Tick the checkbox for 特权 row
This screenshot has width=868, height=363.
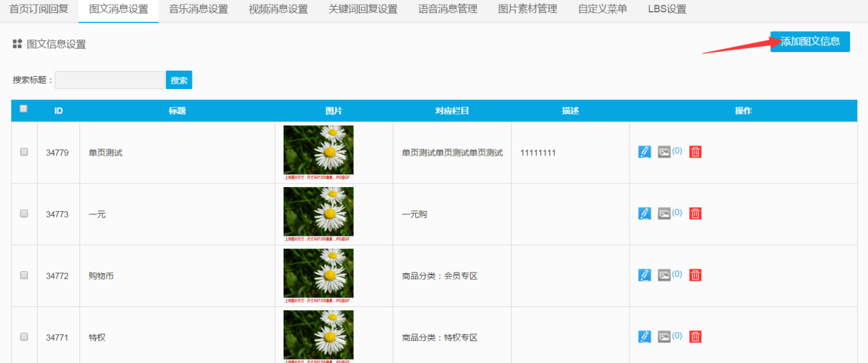tap(24, 337)
